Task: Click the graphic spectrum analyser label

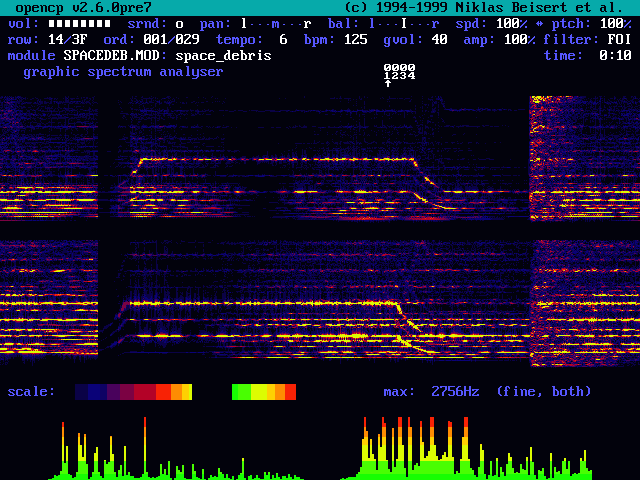Action: [x=123, y=72]
